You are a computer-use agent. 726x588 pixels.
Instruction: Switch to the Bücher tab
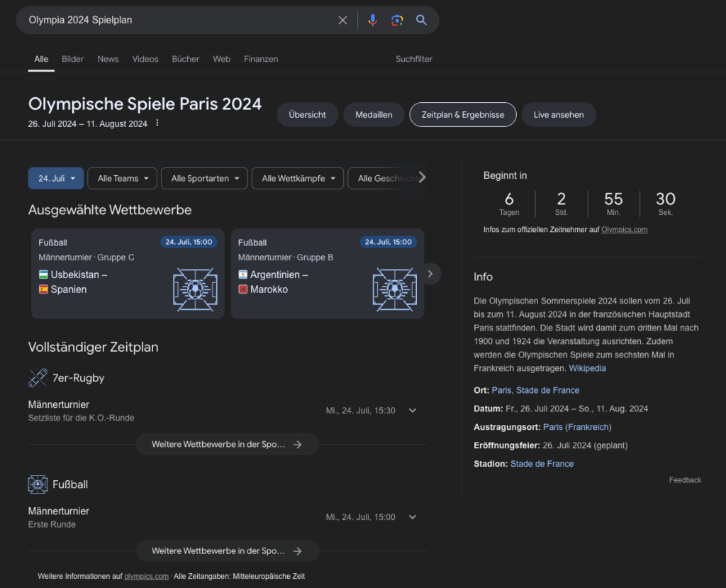[x=186, y=60]
